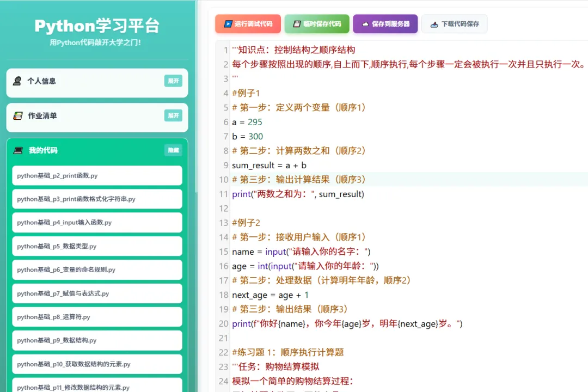Click the age = int(input line
This screenshot has width=588, height=392.
coord(305,266)
